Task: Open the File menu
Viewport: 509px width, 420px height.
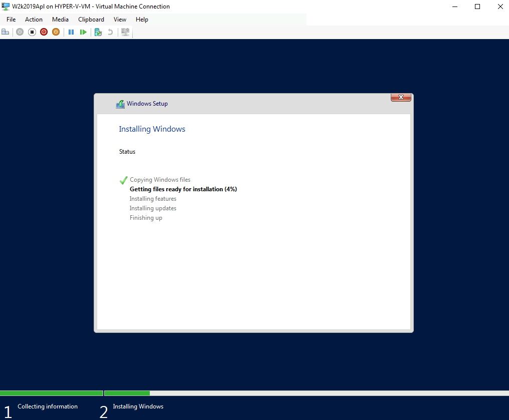Action: pyautogui.click(x=11, y=20)
